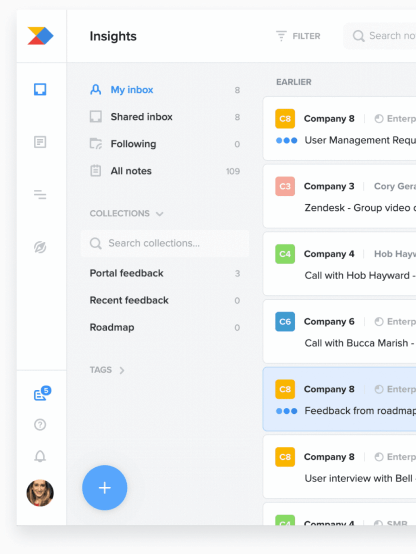Click the Productboard logo icon
The height and width of the screenshot is (554, 416).
pyautogui.click(x=40, y=36)
